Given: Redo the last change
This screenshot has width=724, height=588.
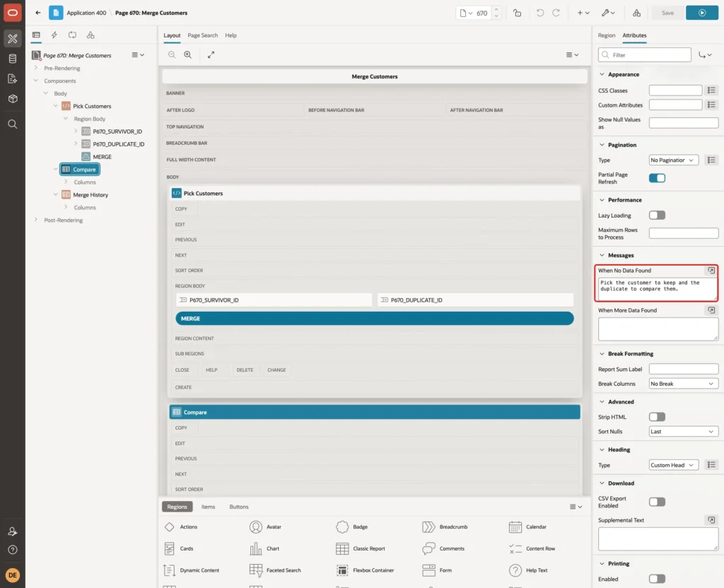Looking at the screenshot, I should point(556,13).
